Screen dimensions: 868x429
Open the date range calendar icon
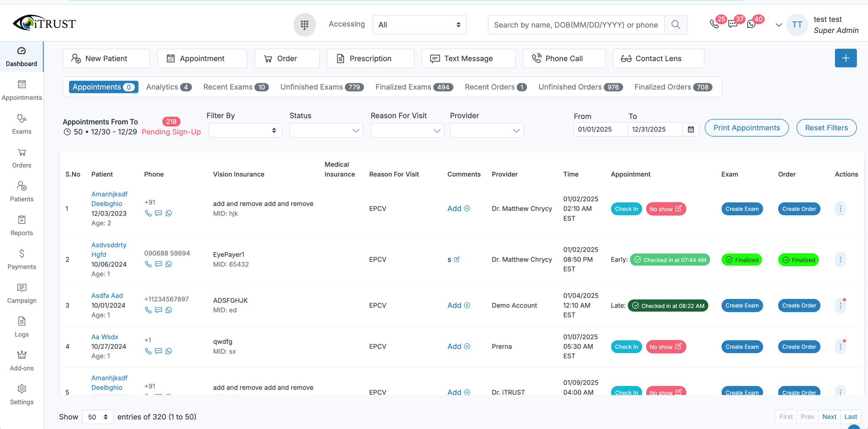[x=691, y=129]
